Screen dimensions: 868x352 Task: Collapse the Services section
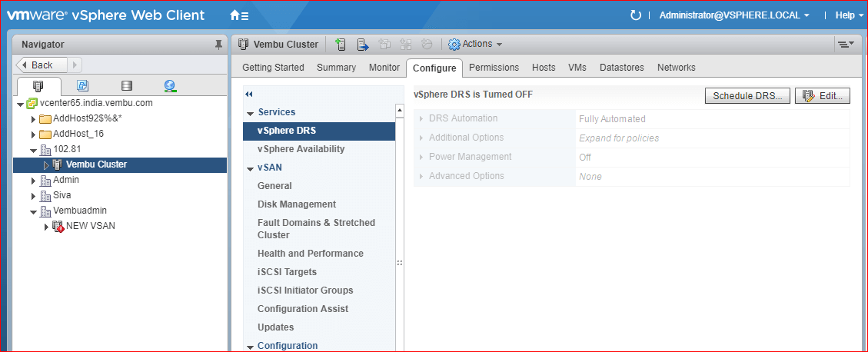point(250,112)
